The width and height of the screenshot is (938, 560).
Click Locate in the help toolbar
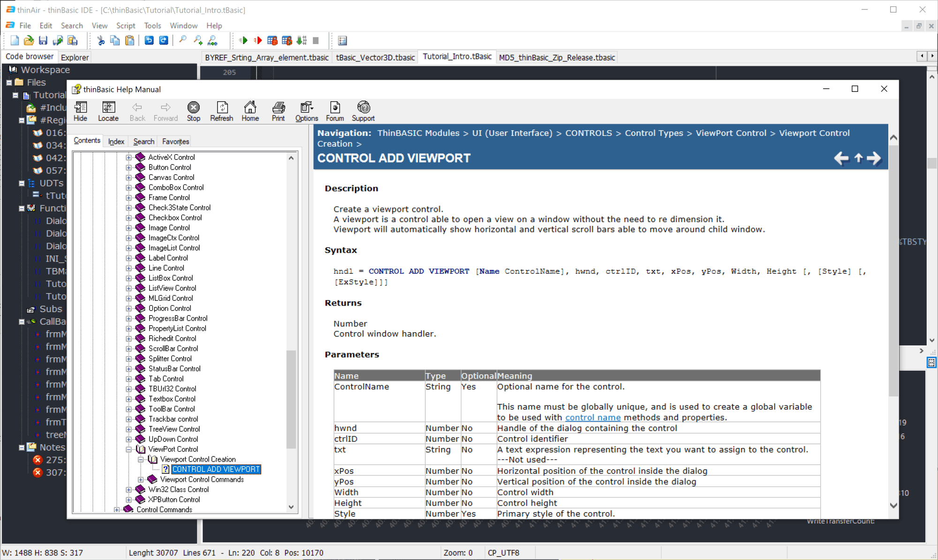click(108, 112)
